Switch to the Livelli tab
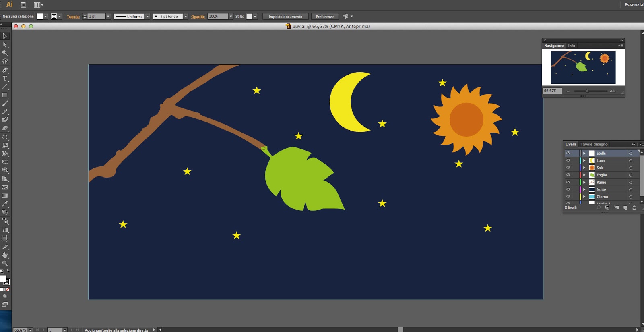Viewport: 644px width, 332px height. [x=570, y=144]
